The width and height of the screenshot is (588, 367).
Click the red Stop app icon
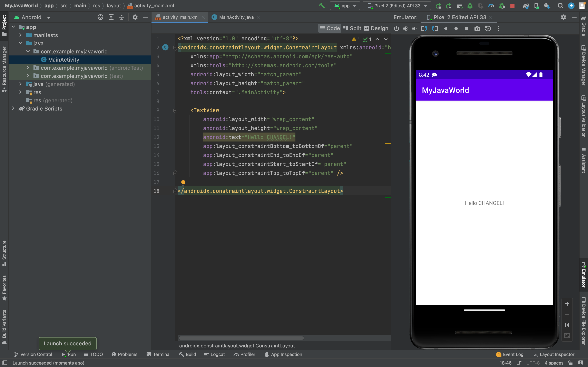tap(512, 6)
